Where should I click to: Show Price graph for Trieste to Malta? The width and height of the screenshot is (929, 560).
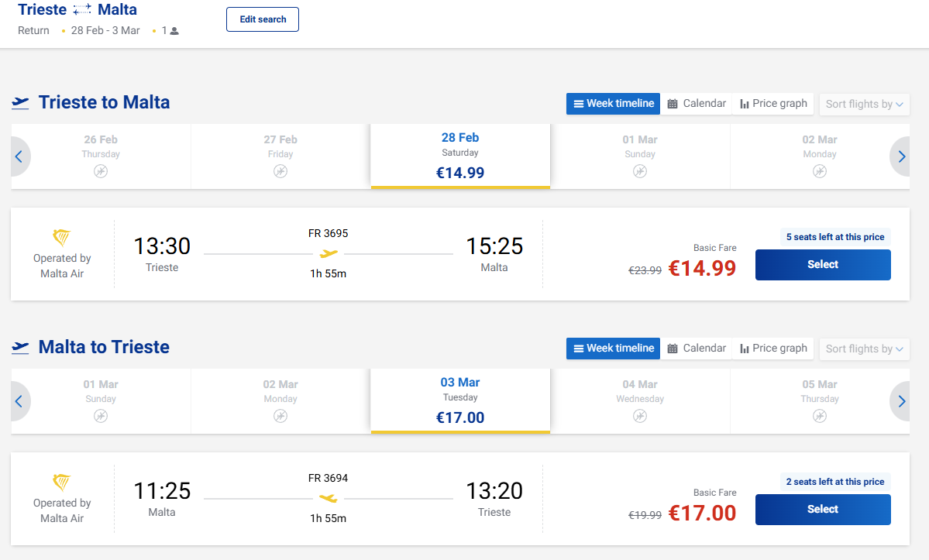(773, 104)
